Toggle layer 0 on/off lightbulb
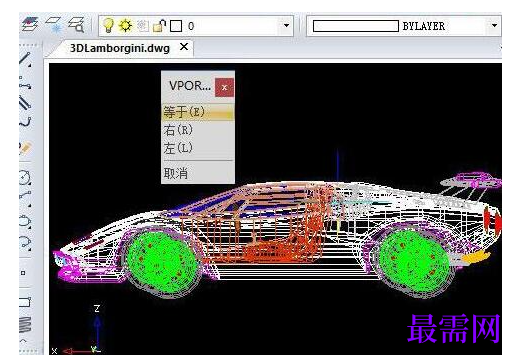The image size is (519, 360). [108, 25]
